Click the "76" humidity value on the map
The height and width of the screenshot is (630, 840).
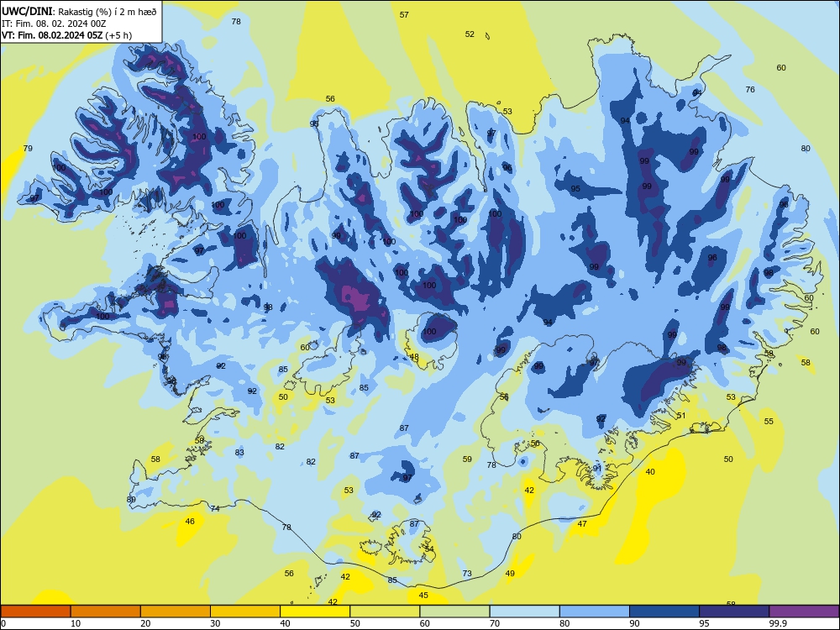(x=750, y=90)
